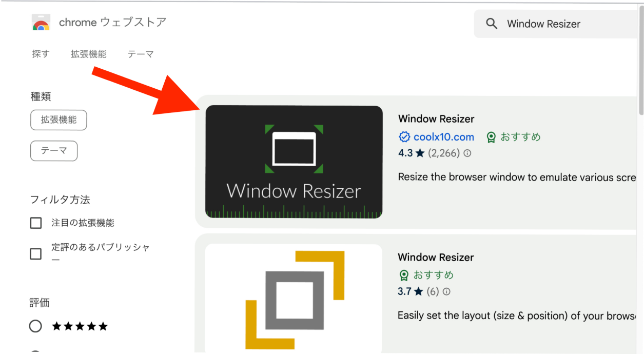The height and width of the screenshot is (354, 644).
Task: Click description starting 'Easily set the layout'
Action: point(517,316)
